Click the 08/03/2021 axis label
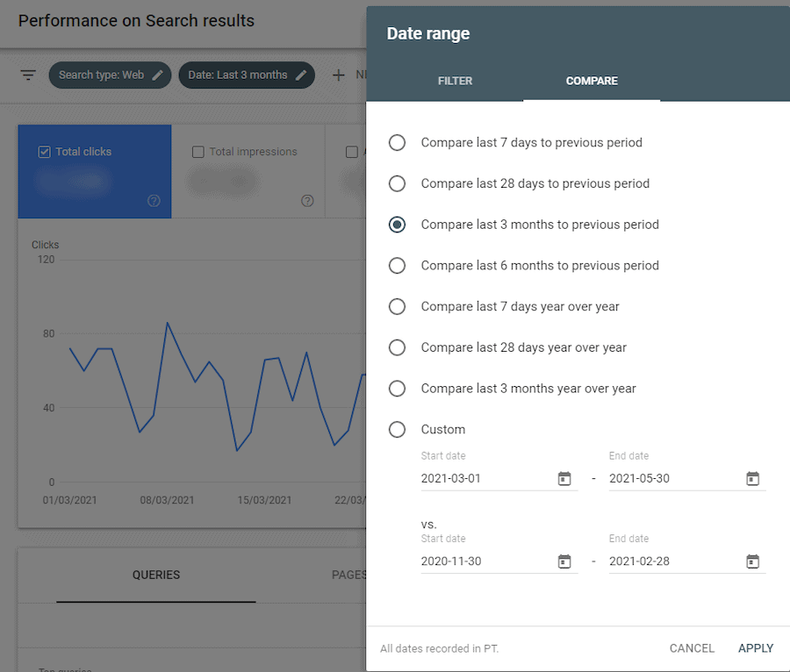790x672 pixels. tap(168, 500)
